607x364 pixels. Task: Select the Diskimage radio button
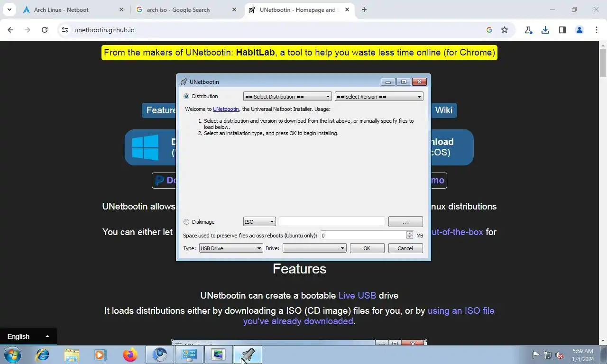[x=186, y=222]
